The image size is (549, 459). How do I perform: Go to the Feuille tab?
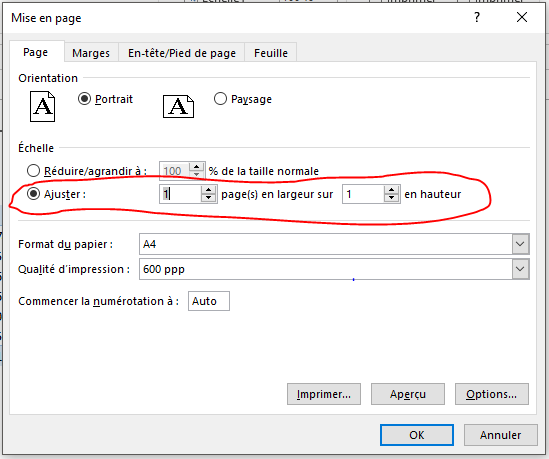[271, 53]
